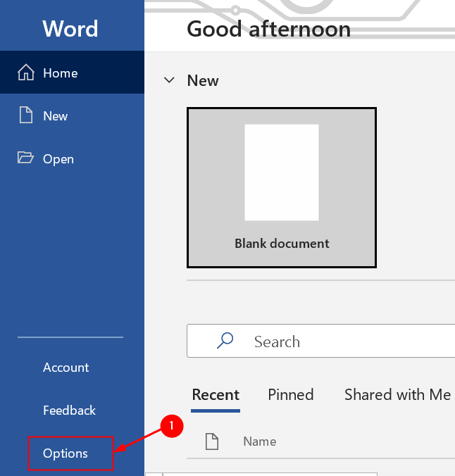Click the 'Good afternoon' greeting text
Screen dimensions: 455x476
269,30
